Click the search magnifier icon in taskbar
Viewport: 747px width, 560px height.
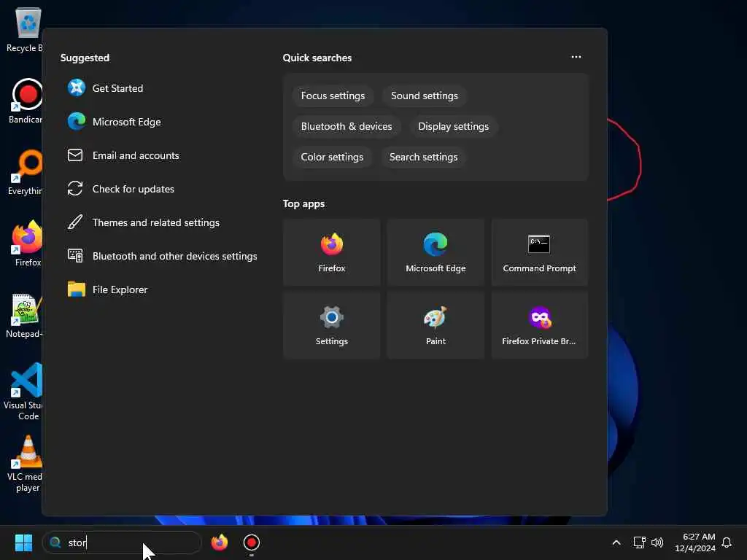pos(55,542)
